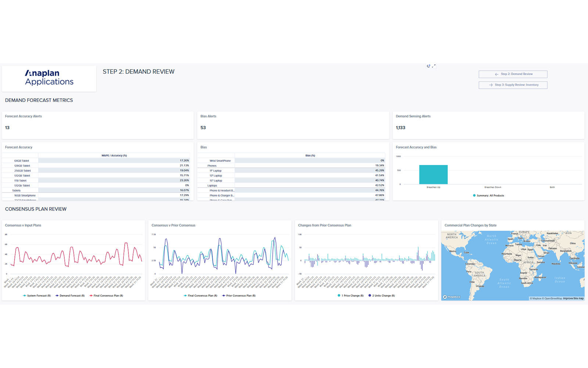Toggle Demand Forecast (R) legend series

click(70, 296)
